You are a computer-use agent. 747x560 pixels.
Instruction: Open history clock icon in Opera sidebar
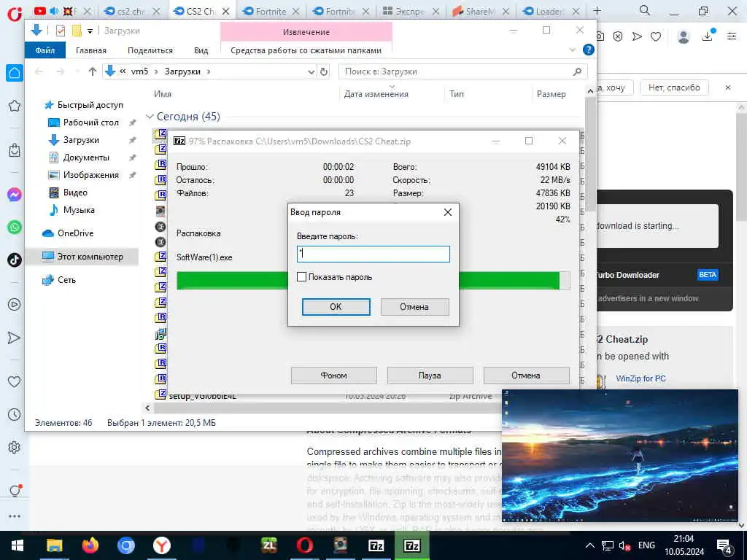[x=15, y=414]
